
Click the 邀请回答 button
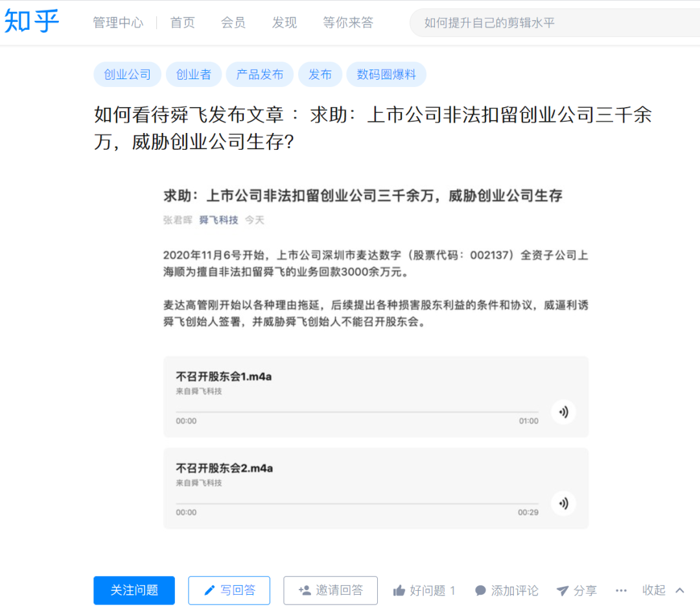pos(331,590)
